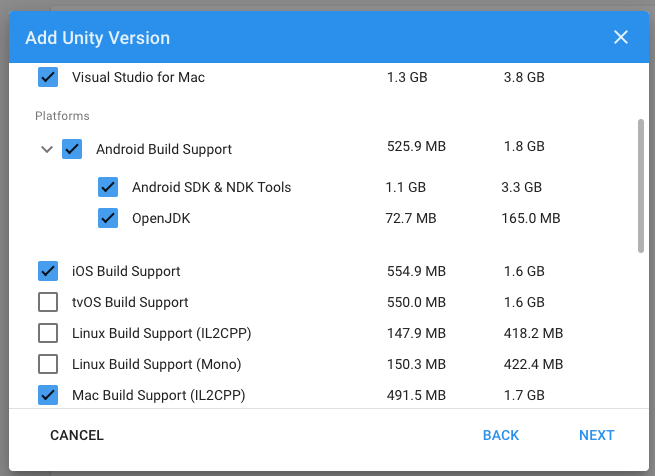655x476 pixels.
Task: Click the 1.1 GB Android SDK download size
Action: (x=405, y=187)
